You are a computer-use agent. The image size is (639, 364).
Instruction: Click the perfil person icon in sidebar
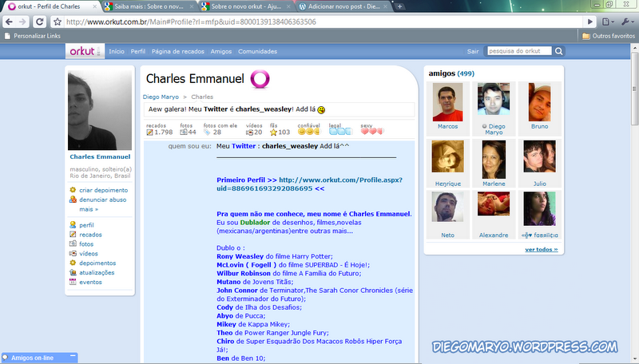[73, 224]
